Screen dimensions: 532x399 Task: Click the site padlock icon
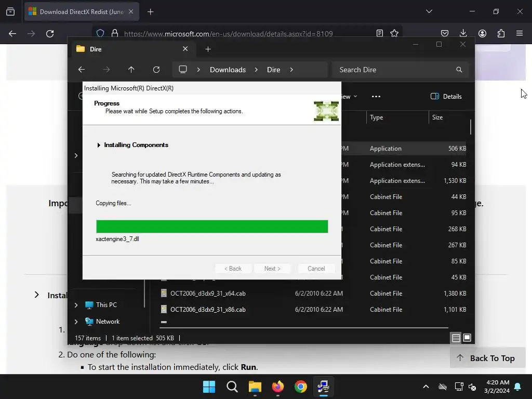(x=115, y=33)
